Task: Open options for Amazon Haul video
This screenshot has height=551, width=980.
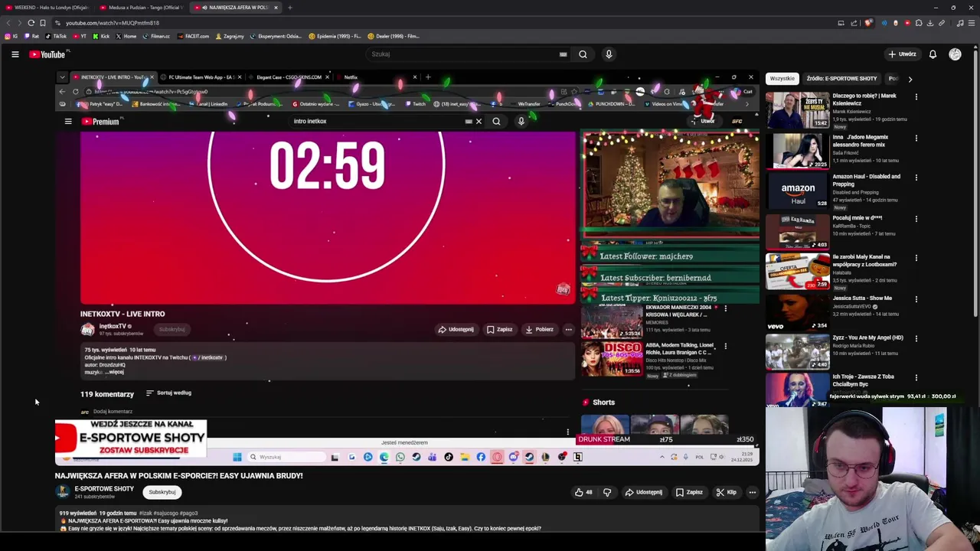Action: [916, 178]
